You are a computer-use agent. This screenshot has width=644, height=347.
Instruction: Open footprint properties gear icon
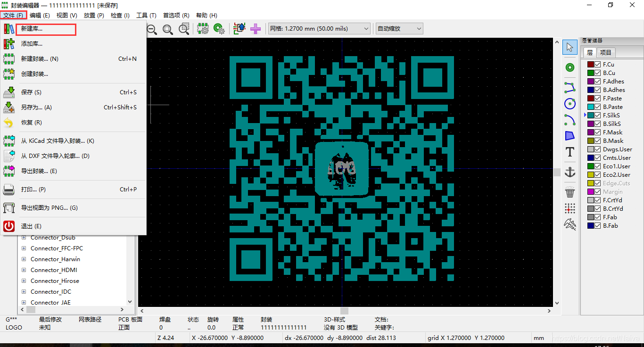click(x=203, y=29)
